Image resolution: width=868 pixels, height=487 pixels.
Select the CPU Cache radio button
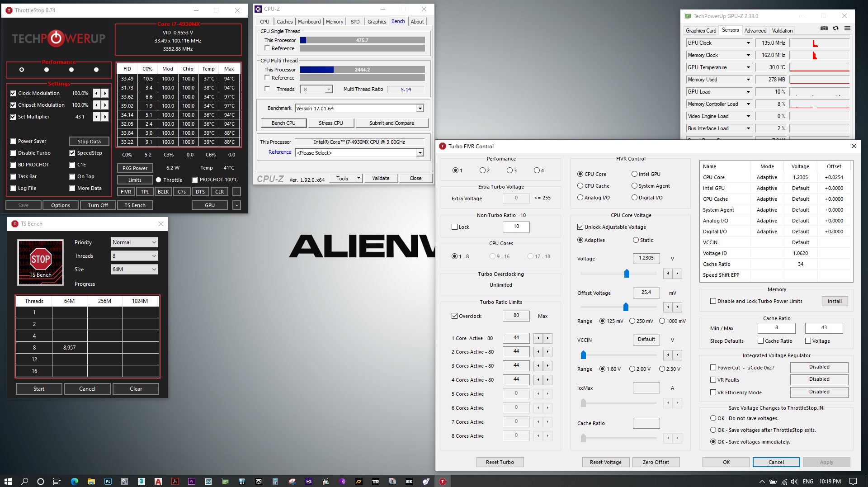click(x=580, y=186)
